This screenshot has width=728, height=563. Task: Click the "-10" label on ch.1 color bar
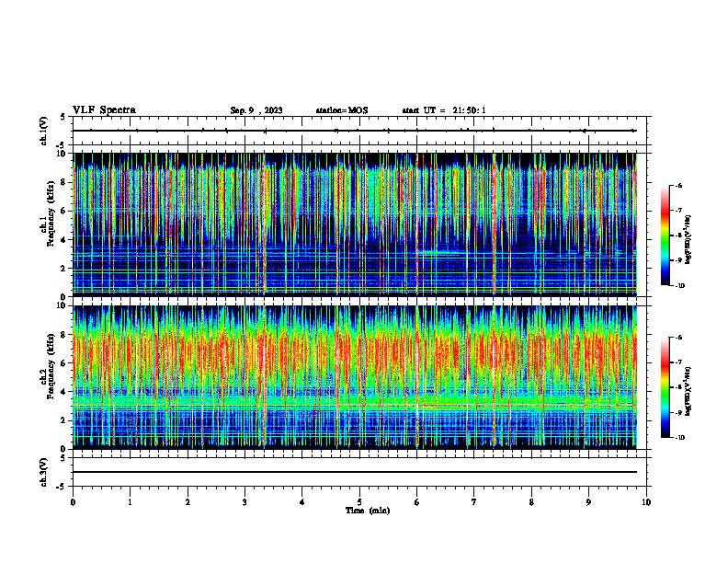(x=680, y=286)
